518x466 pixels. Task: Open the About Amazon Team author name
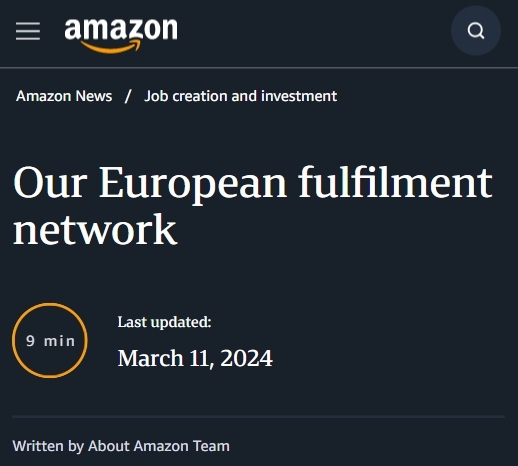pyautogui.click(x=159, y=446)
